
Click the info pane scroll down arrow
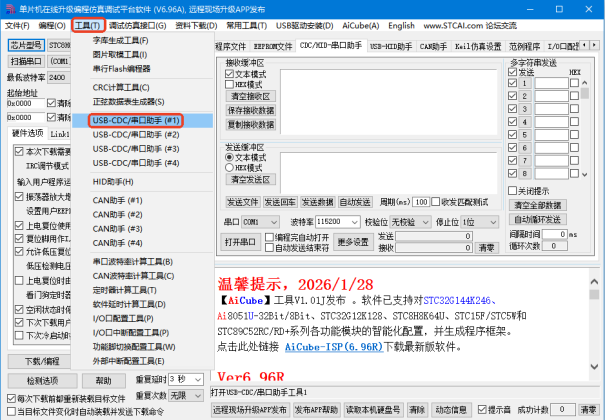594,366
